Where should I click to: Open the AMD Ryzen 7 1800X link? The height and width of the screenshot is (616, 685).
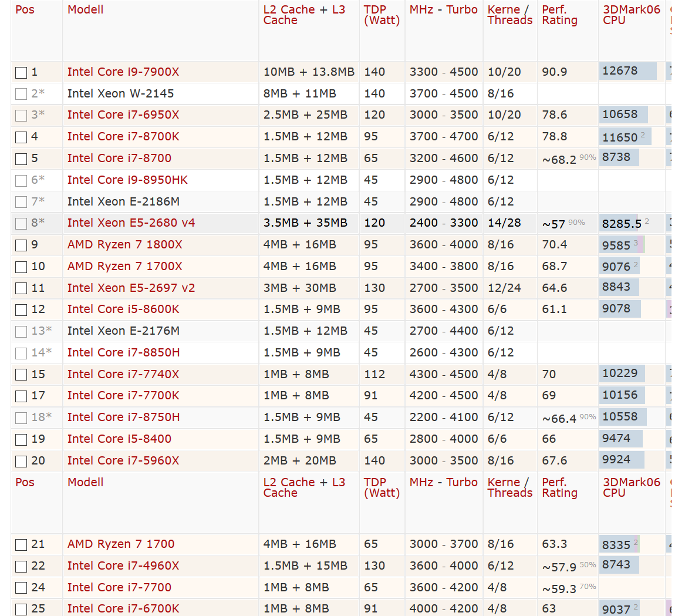[x=124, y=244]
